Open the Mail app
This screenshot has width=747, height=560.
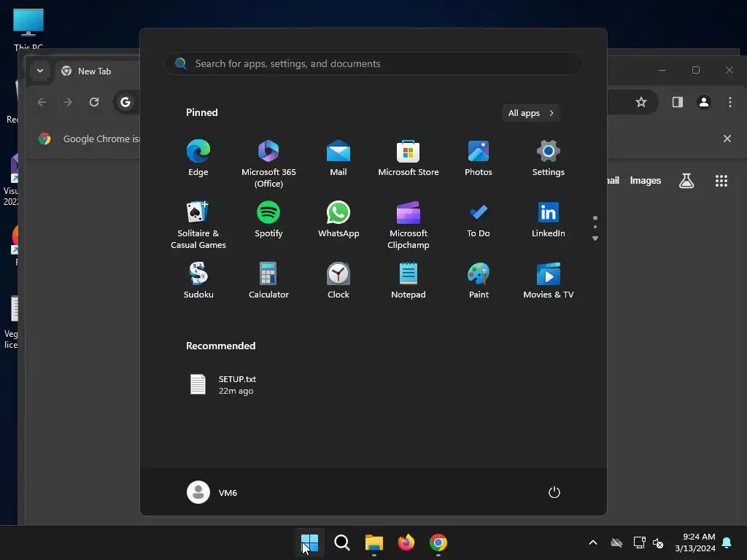click(338, 158)
